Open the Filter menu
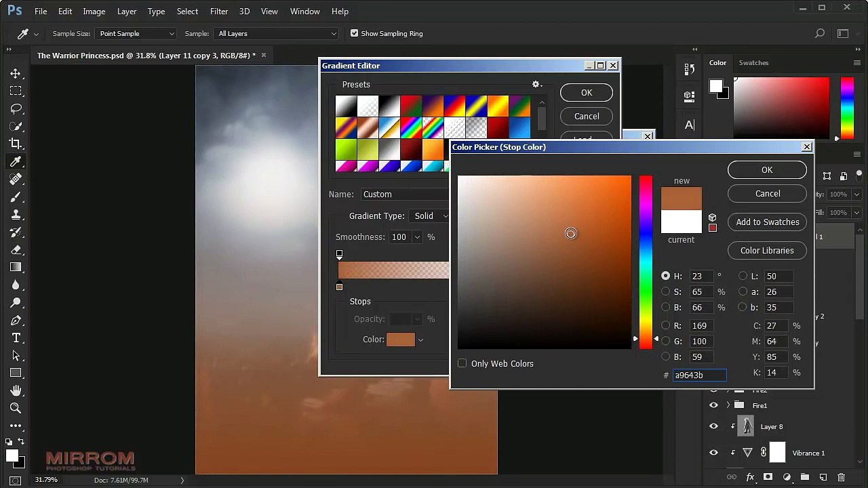Viewport: 868px width, 488px height. click(219, 11)
